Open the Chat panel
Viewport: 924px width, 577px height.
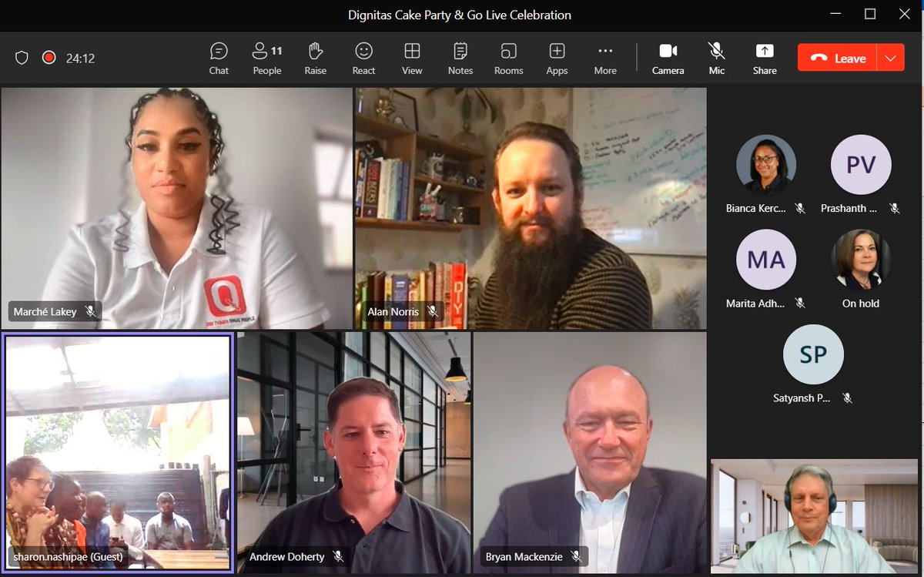click(x=219, y=59)
